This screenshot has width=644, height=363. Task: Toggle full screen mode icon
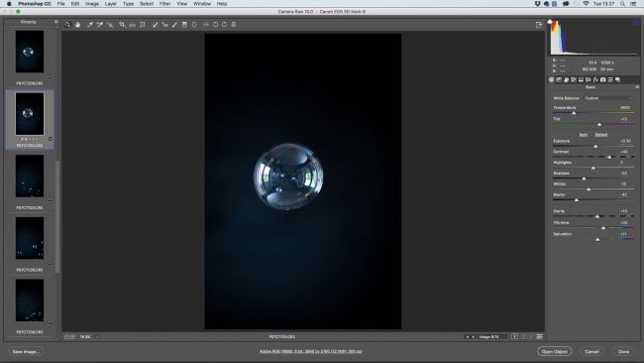point(539,25)
